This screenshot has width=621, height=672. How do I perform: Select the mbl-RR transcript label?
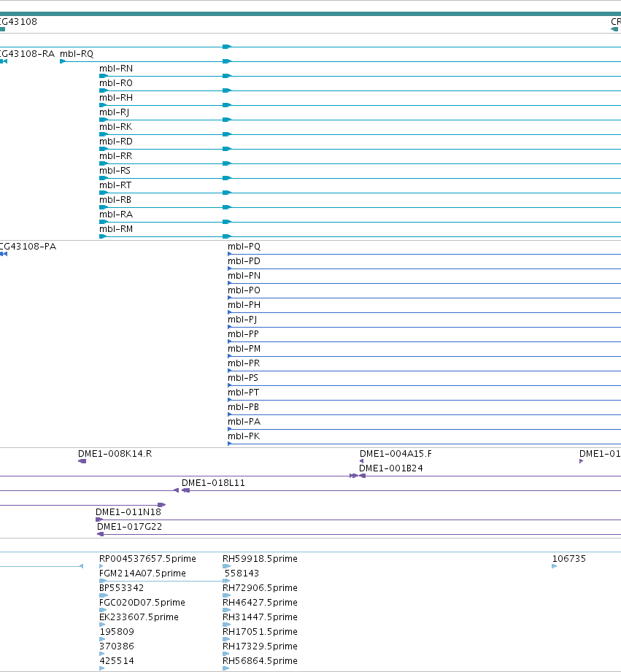pos(116,156)
